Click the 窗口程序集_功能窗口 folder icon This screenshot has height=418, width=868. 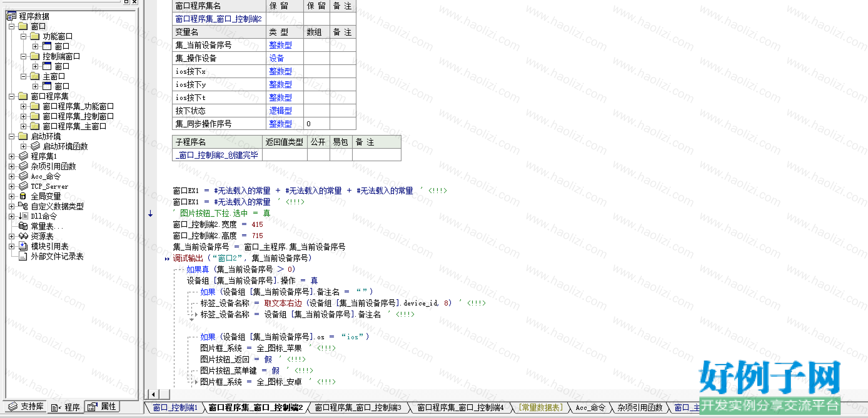(35, 106)
